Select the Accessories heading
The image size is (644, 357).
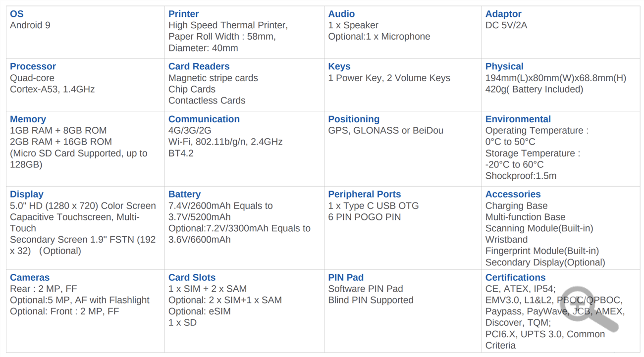point(513,194)
